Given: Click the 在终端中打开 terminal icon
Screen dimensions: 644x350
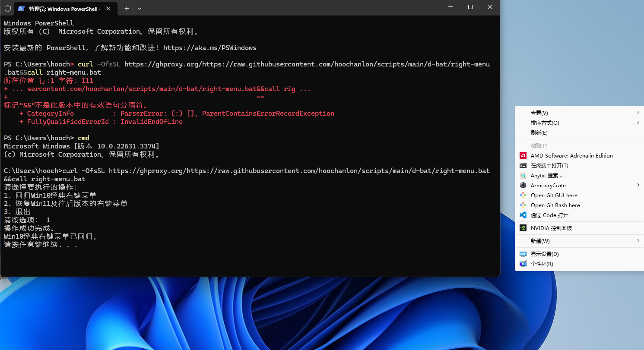Looking at the screenshot, I should point(523,165).
